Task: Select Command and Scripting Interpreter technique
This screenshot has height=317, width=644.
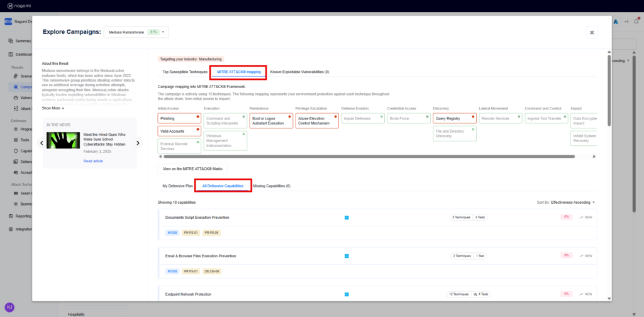Action: (226, 121)
